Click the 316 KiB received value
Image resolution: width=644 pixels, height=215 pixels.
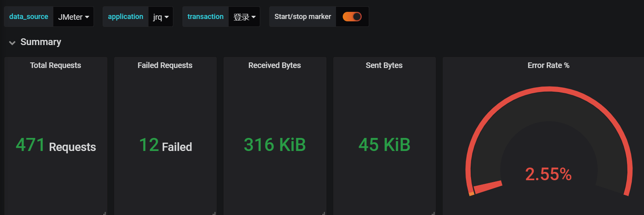(275, 145)
